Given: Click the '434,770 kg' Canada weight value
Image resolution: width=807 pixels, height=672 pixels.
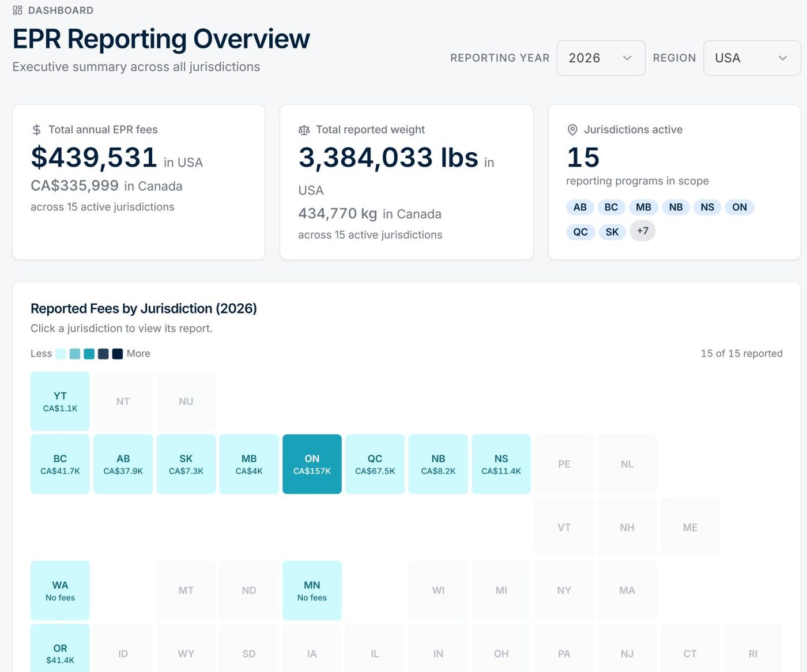Looking at the screenshot, I should point(338,214).
